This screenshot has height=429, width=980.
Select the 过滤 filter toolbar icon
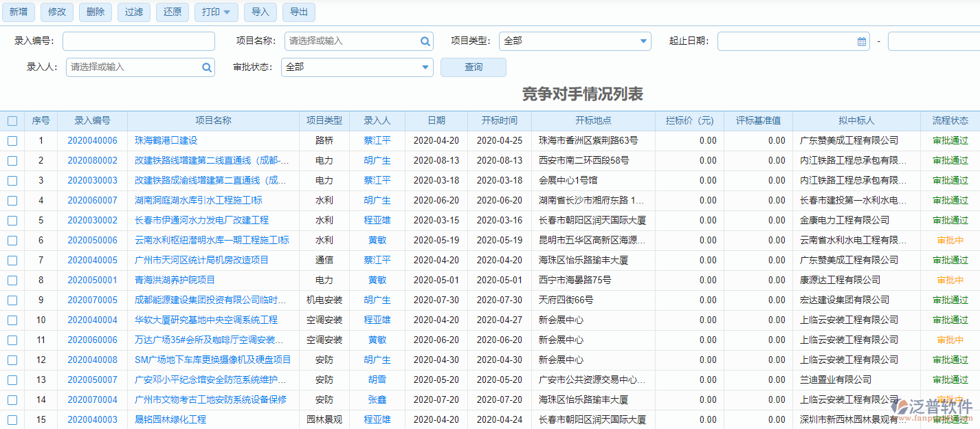[x=133, y=12]
